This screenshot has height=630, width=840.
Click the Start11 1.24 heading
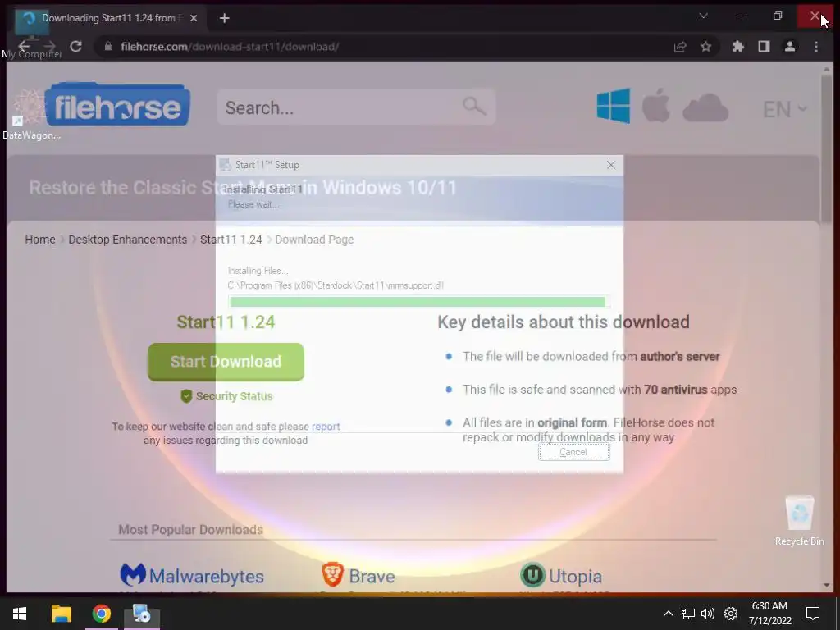(226, 322)
